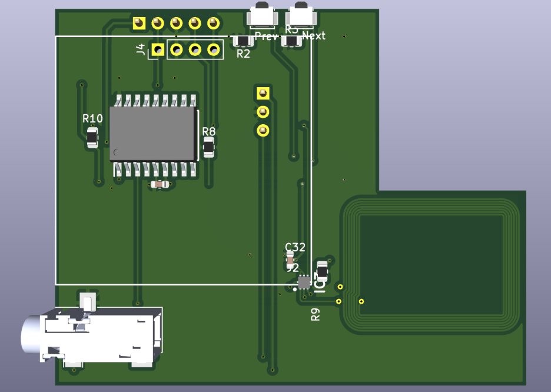
Task: Select resistor R2 below the Prev switch
Action: [243, 41]
